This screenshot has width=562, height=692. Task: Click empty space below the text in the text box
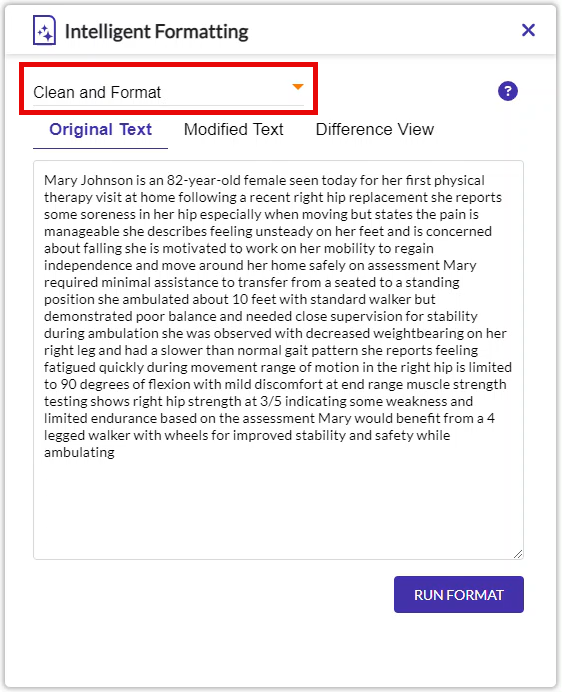pyautogui.click(x=278, y=508)
